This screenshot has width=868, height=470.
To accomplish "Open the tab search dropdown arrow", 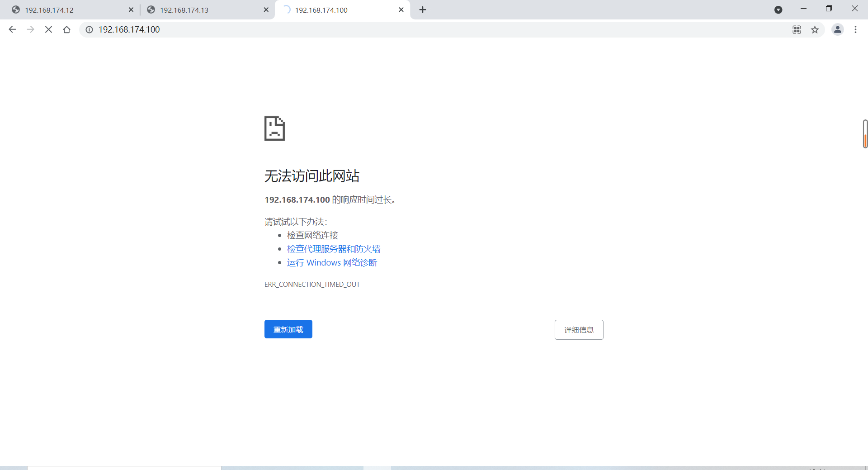I will click(778, 9).
